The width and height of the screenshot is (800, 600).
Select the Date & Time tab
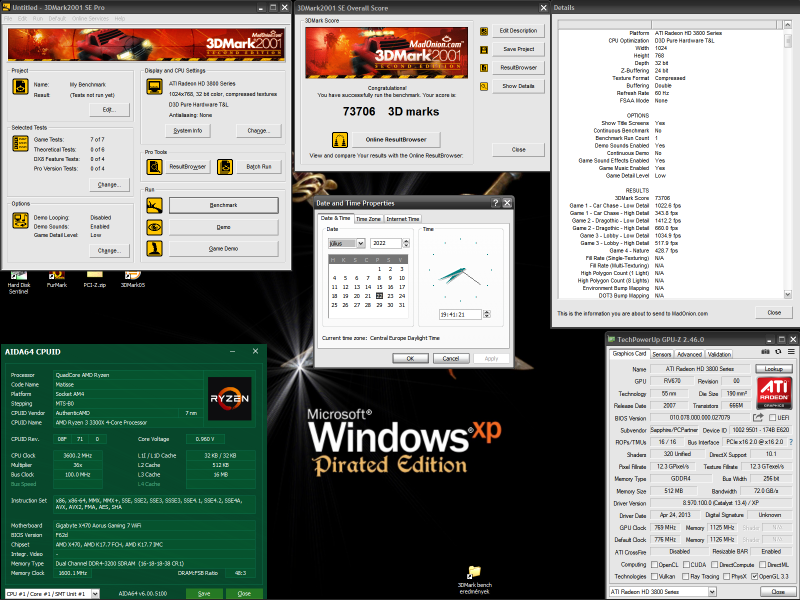tap(335, 218)
